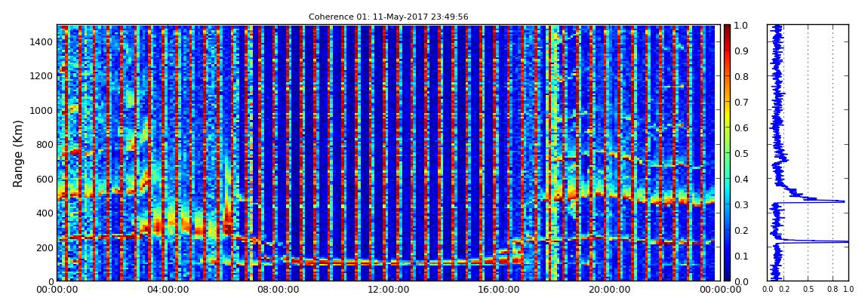868x307 pixels.
Task: Click the 0.9 colorbar tick label
Action: [741, 51]
